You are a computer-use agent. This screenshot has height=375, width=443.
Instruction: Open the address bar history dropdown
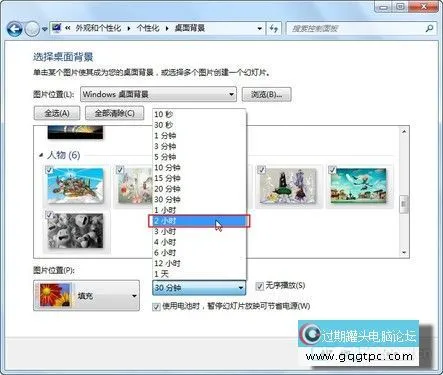(260, 29)
